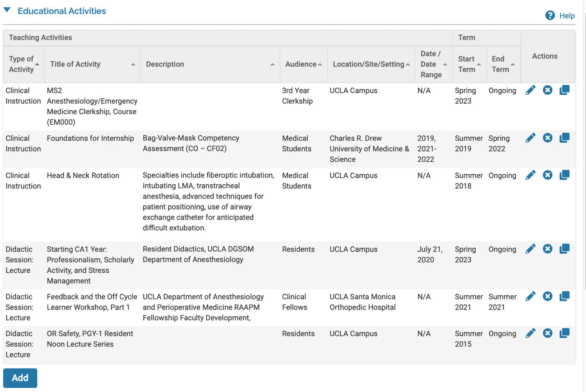
Task: Click 'Bag-Valve-Mask Competency Assessment' description
Action: pos(191,143)
